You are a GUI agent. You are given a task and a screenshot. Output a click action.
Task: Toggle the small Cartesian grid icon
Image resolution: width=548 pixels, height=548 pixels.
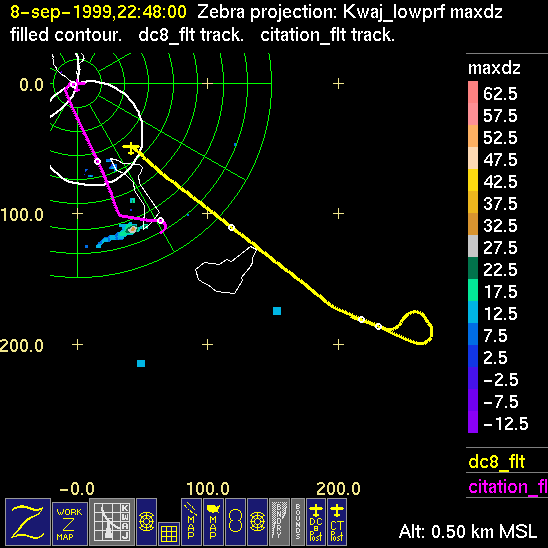(169, 534)
